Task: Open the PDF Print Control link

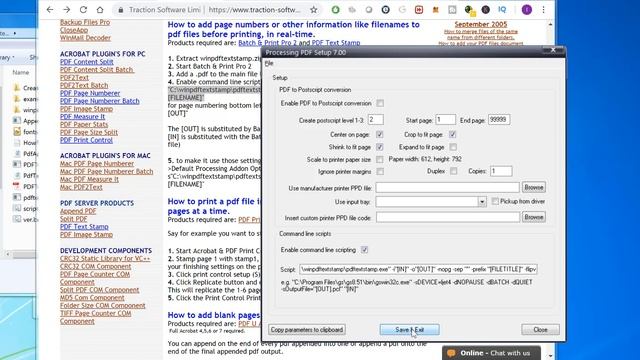Action: coord(86,140)
